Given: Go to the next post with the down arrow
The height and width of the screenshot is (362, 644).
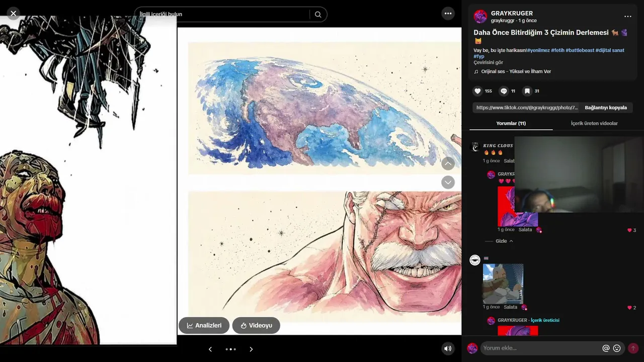Looking at the screenshot, I should click(448, 182).
